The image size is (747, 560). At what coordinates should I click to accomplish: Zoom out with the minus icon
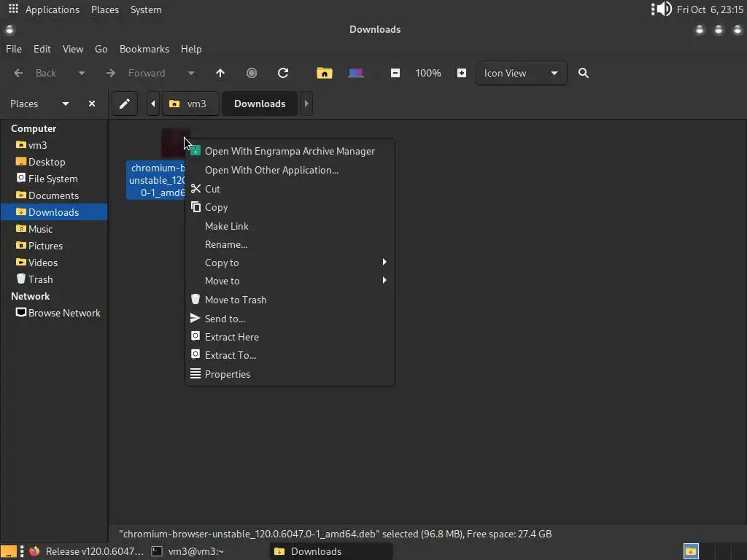tap(395, 73)
